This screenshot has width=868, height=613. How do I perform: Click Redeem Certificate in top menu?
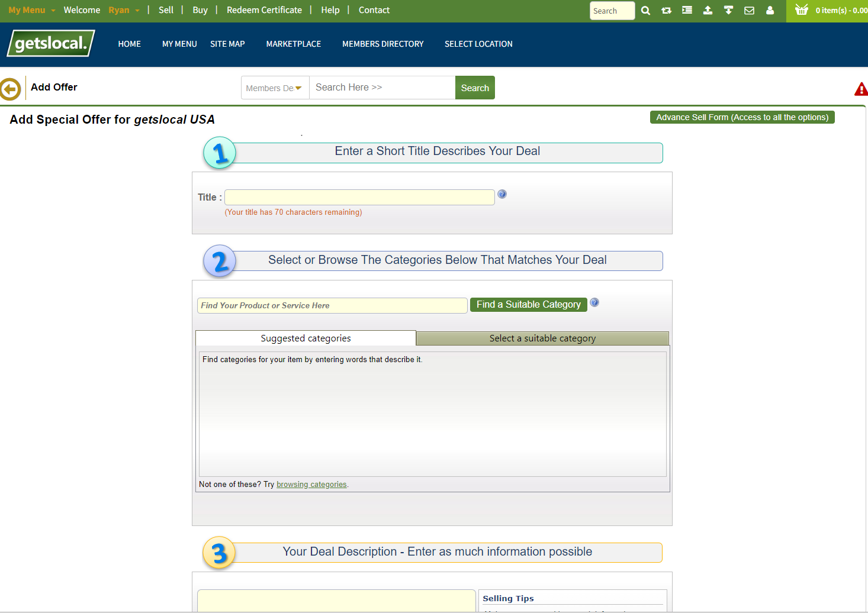tap(264, 10)
